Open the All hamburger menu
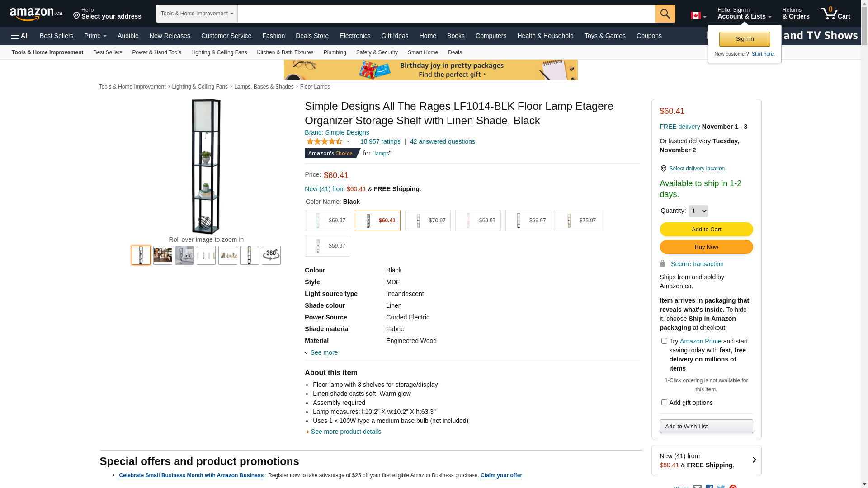This screenshot has width=868, height=488. (x=20, y=36)
